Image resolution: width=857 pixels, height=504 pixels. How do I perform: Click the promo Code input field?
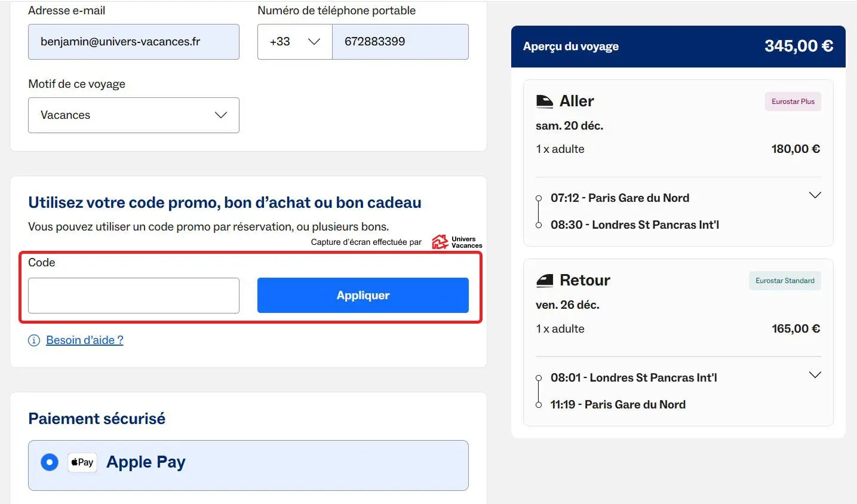tap(134, 296)
